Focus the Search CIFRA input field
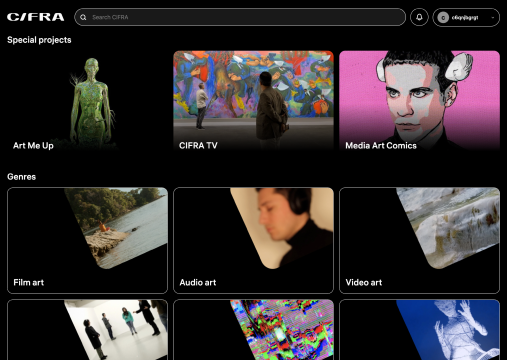 (x=240, y=17)
